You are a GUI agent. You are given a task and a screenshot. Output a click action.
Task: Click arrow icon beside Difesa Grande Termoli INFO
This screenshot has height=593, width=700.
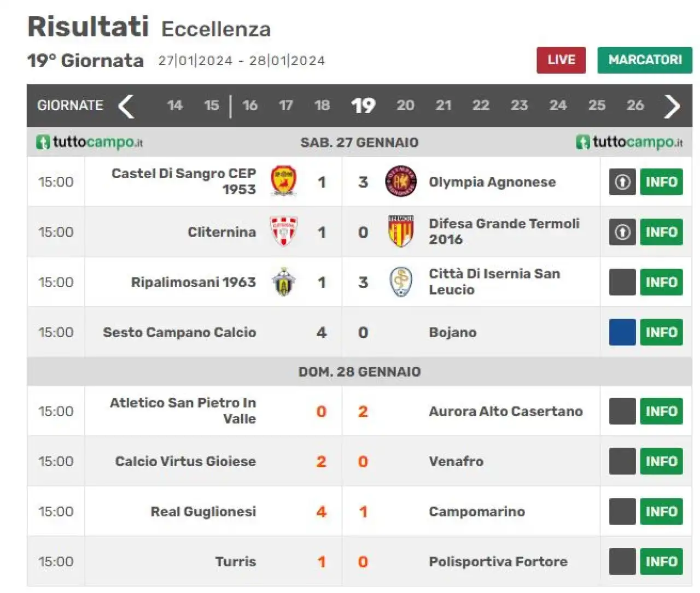(622, 232)
